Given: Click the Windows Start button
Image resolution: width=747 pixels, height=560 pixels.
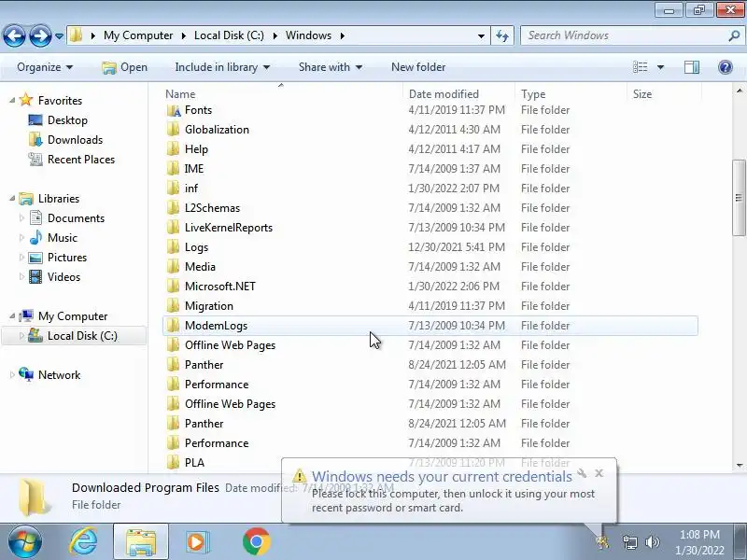Looking at the screenshot, I should [24, 541].
